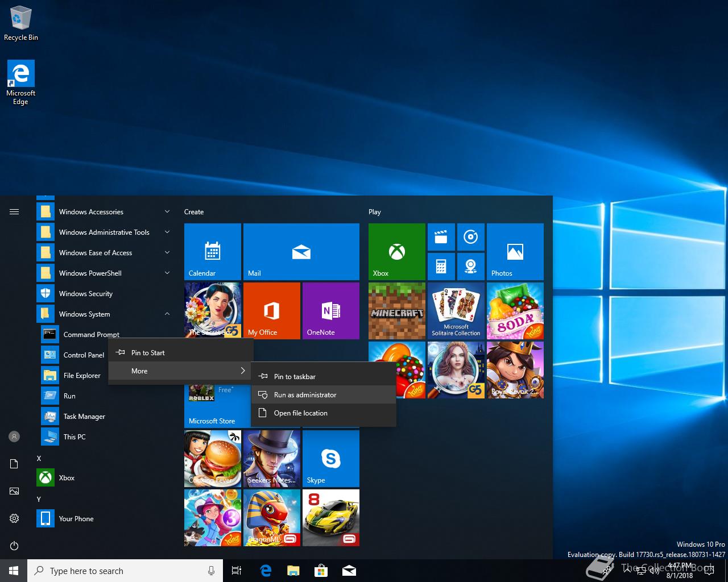
Task: Open the Mail tile
Action: [301, 252]
